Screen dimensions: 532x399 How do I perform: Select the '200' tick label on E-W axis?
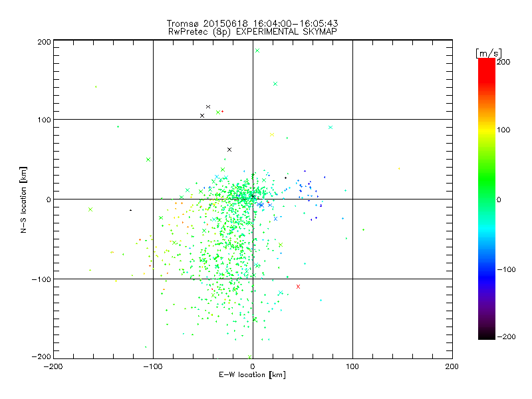coord(452,367)
